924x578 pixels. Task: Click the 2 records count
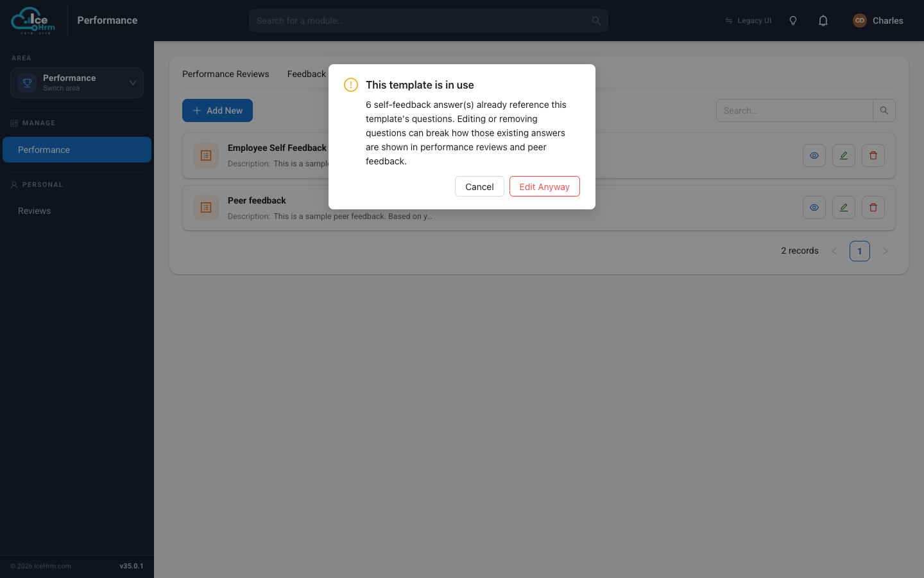pyautogui.click(x=800, y=251)
